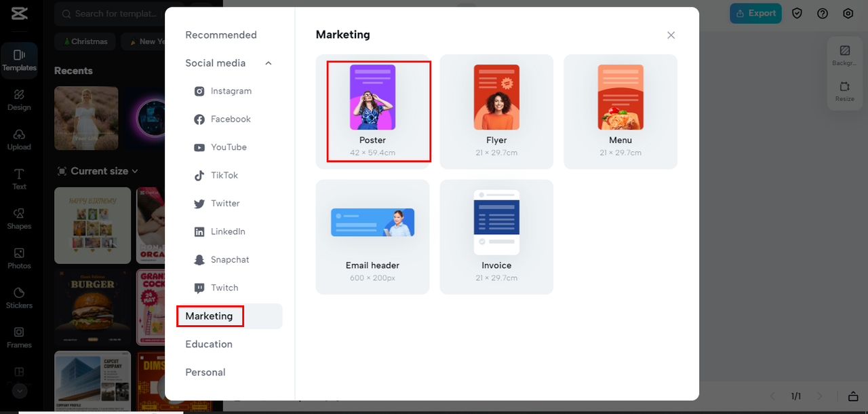Click the pages panel icon at bottom right
The image size is (868, 414).
(x=853, y=396)
